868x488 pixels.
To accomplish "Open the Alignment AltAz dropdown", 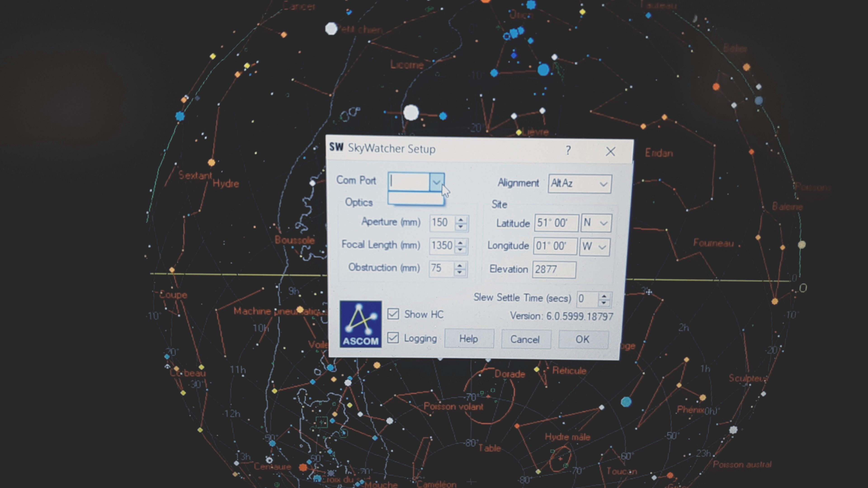I will (x=603, y=184).
